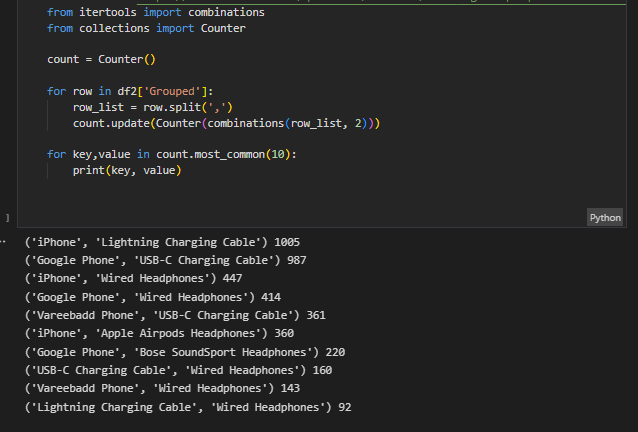The height and width of the screenshot is (432, 638).
Task: Click output row Google Phone, USB-C Charging Cable 987
Action: pyautogui.click(x=166, y=260)
